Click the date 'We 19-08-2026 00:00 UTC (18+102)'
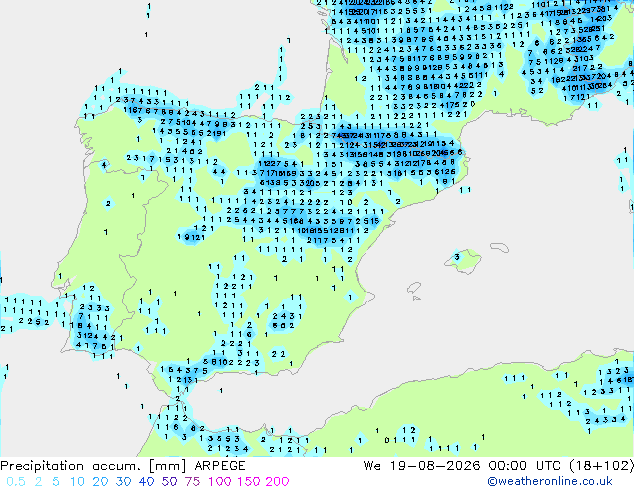This screenshot has height=490, width=634. pos(499,466)
